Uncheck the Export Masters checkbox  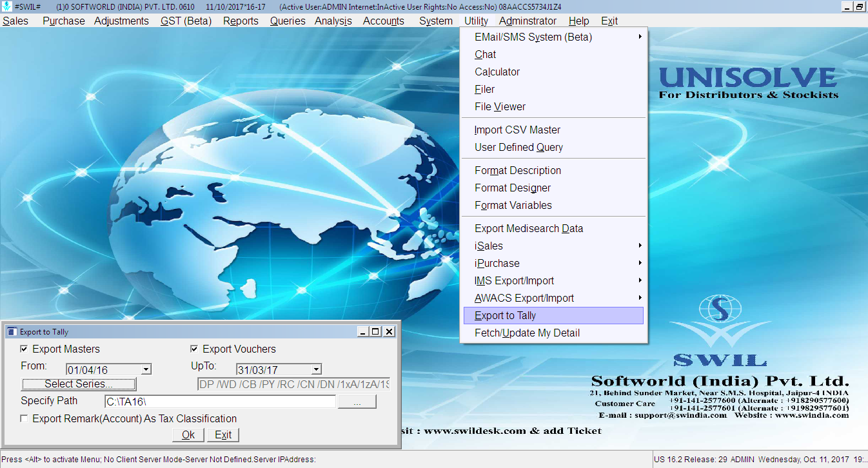click(25, 349)
